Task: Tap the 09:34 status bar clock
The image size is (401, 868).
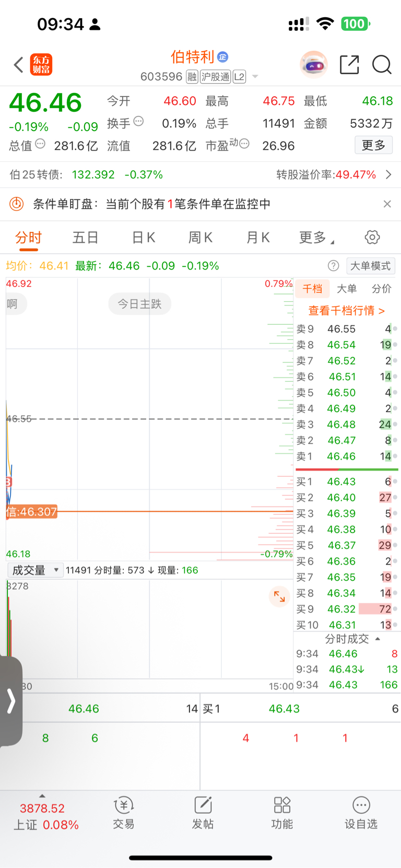Action: [x=61, y=24]
